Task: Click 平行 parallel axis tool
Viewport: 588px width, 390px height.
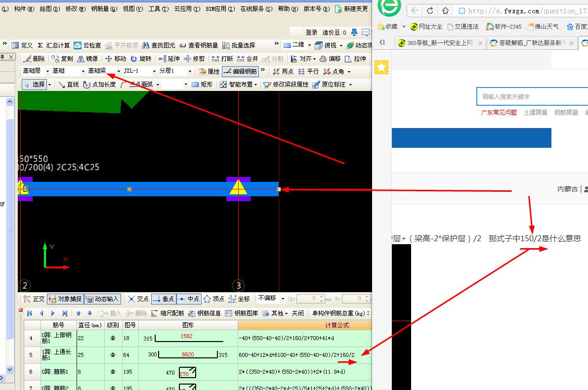Action: tap(308, 71)
